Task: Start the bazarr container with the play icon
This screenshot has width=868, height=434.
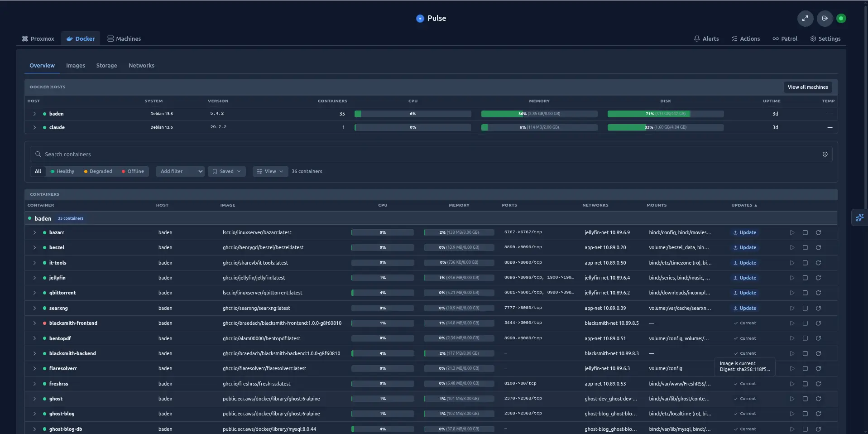Action: (792, 233)
